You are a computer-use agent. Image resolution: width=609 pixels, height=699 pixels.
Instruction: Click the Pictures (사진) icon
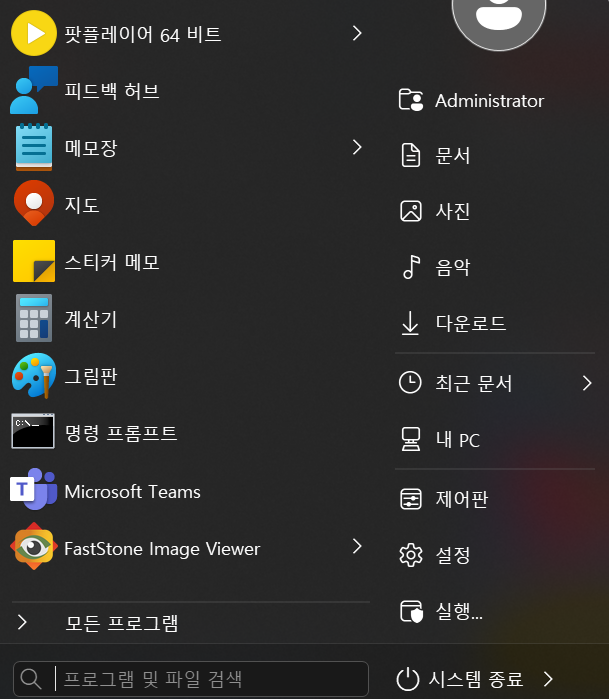(411, 211)
